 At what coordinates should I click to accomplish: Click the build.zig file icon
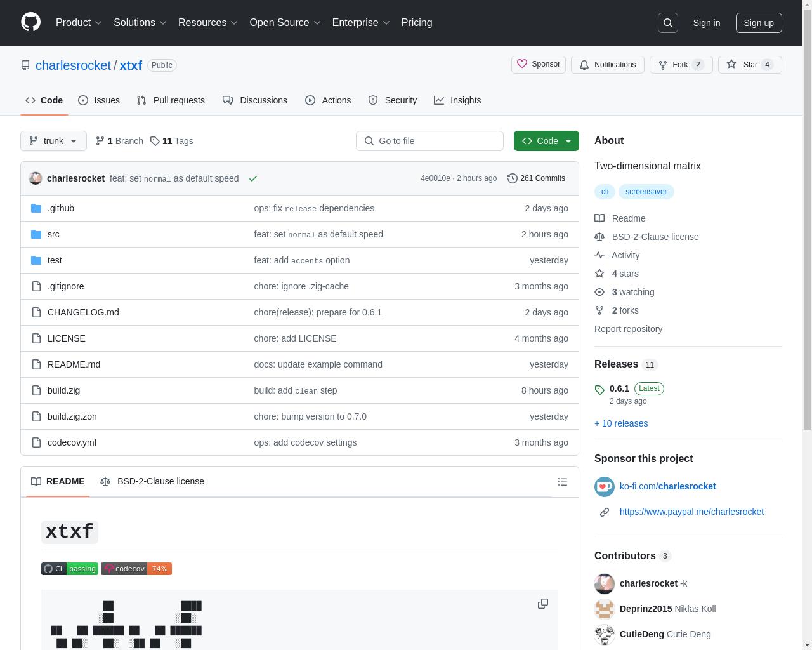coord(36,390)
